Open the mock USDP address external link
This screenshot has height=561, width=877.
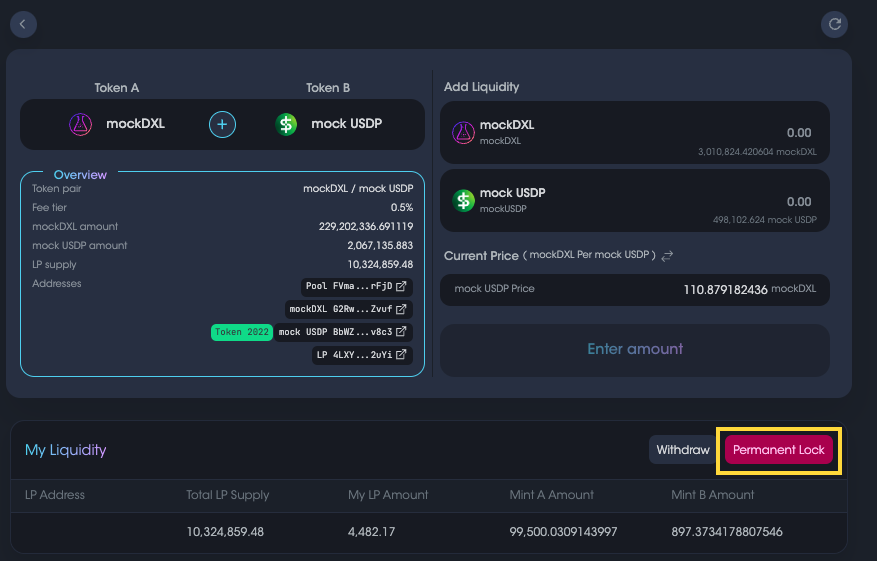(401, 332)
